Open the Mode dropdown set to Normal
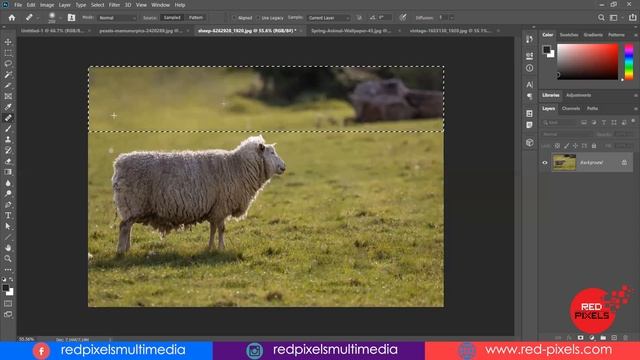640x360 pixels. (x=117, y=18)
